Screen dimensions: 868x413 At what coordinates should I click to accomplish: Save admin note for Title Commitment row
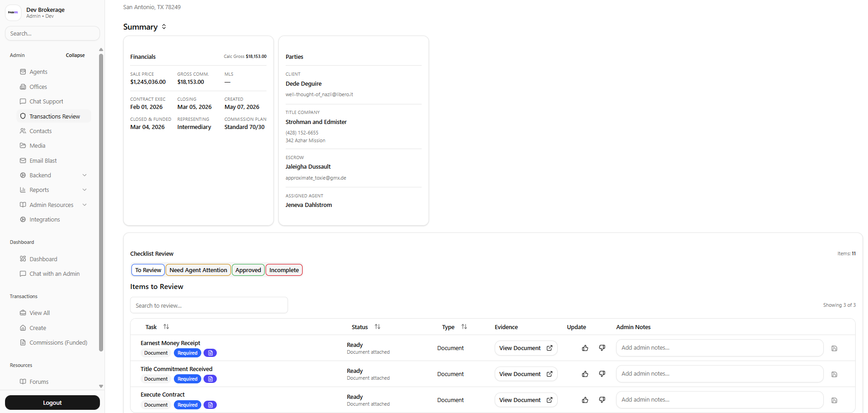click(x=834, y=374)
